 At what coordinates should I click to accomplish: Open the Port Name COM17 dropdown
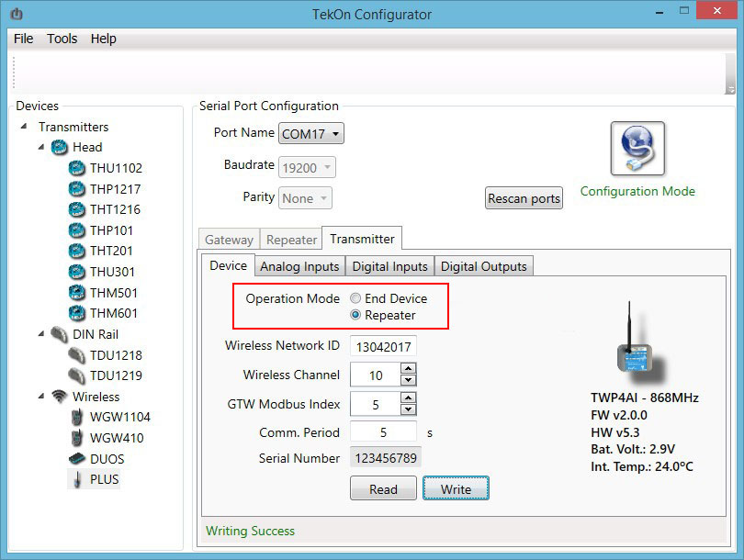311,134
